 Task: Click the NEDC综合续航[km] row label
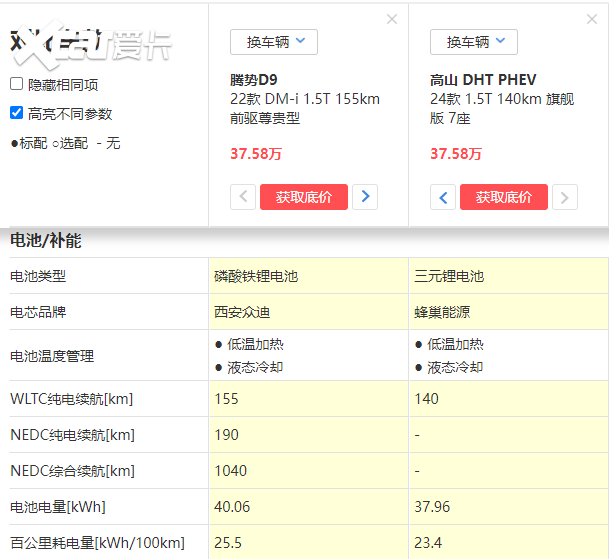pyautogui.click(x=72, y=471)
